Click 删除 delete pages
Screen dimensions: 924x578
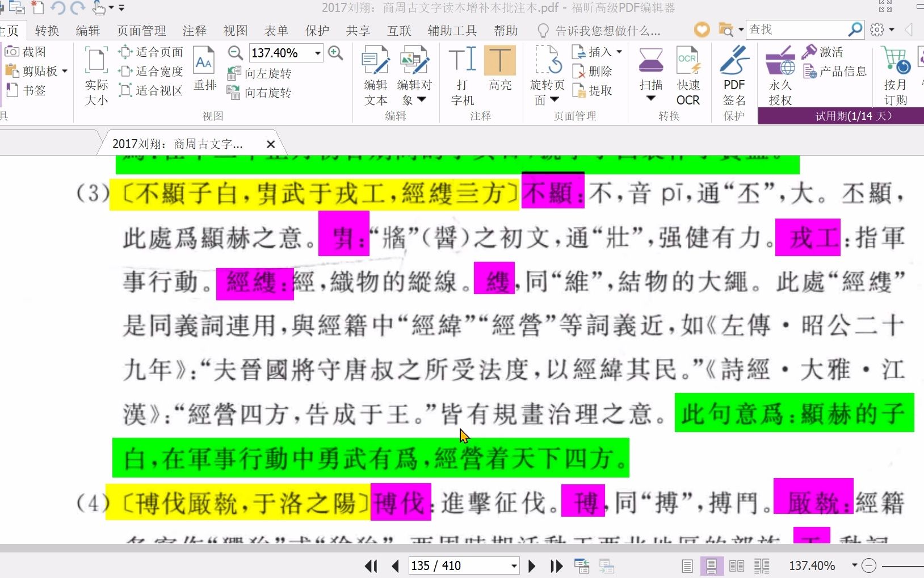[593, 71]
